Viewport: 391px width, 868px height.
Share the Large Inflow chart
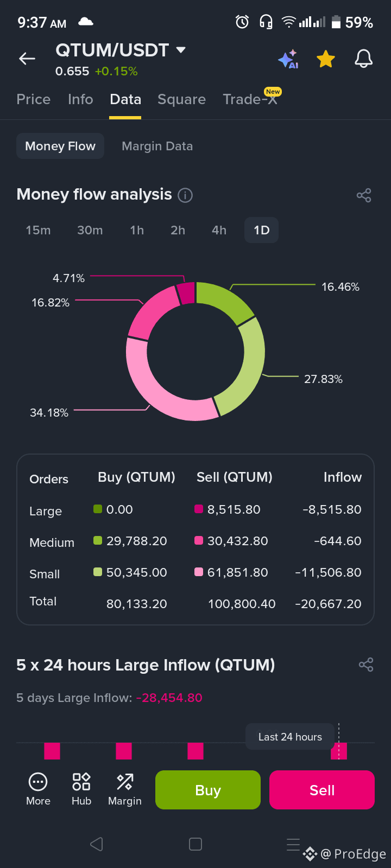coord(366,665)
